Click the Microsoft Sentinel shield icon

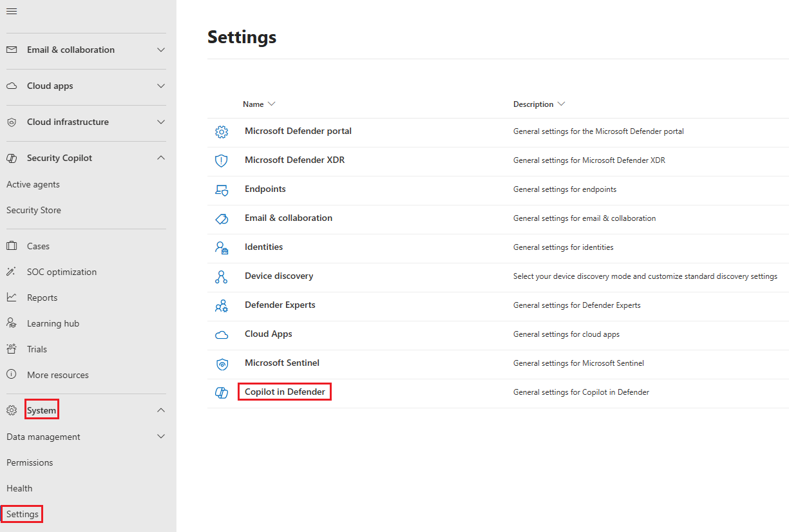pyautogui.click(x=222, y=364)
